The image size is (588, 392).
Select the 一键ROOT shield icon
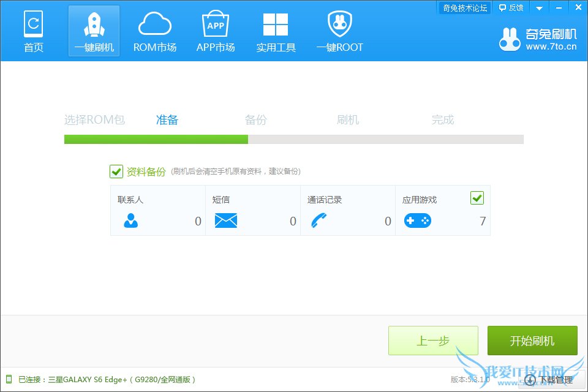[340, 24]
